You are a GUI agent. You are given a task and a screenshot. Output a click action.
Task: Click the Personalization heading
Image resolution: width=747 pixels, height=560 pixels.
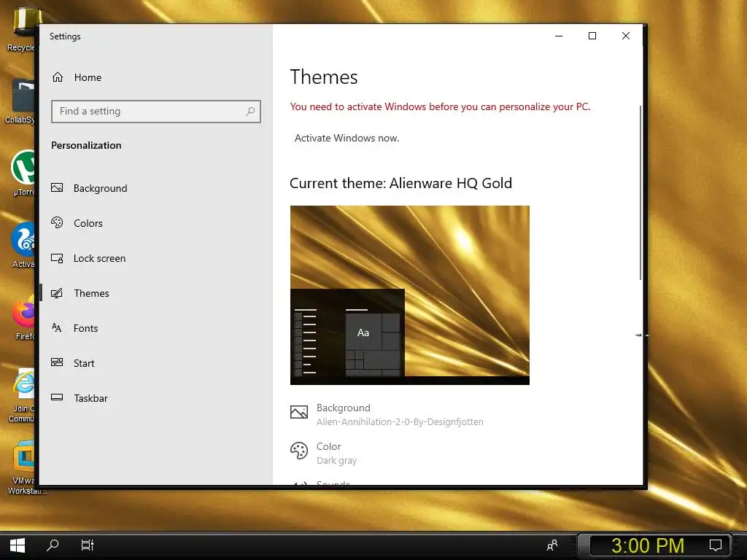point(86,145)
